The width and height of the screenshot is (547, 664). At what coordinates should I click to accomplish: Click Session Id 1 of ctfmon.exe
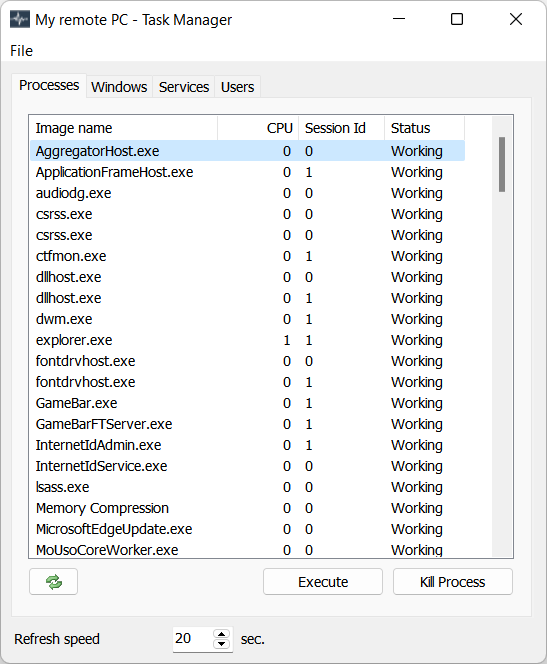click(309, 256)
